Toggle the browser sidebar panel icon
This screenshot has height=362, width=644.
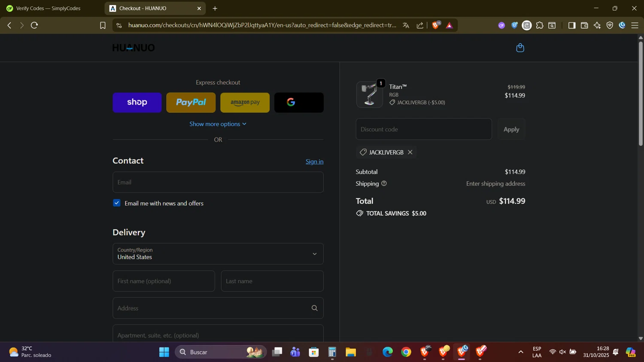tap(571, 25)
